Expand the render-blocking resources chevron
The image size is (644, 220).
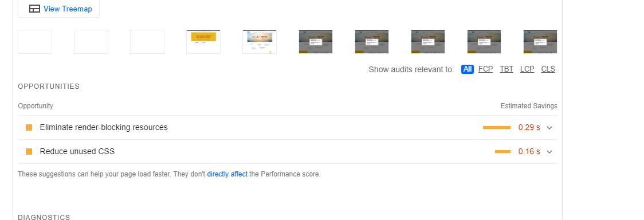(549, 128)
